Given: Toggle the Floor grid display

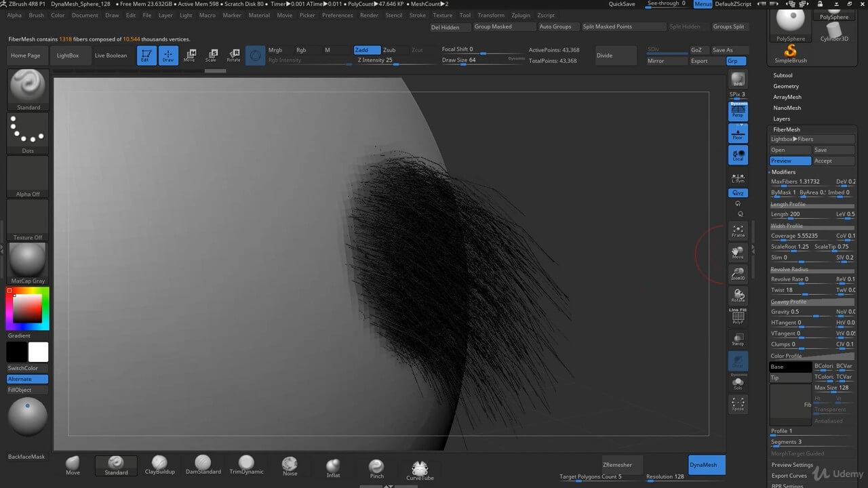Looking at the screenshot, I should pos(738,134).
